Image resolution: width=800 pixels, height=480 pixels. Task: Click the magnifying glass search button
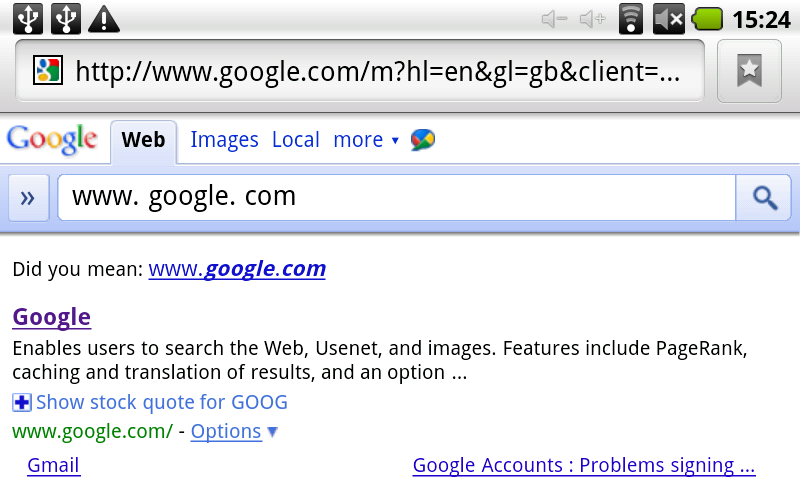pyautogui.click(x=764, y=197)
